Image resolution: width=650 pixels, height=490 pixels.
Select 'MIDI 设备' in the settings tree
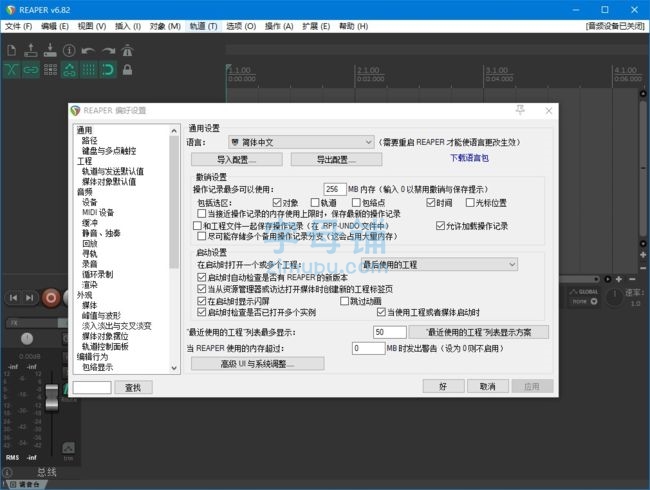98,212
